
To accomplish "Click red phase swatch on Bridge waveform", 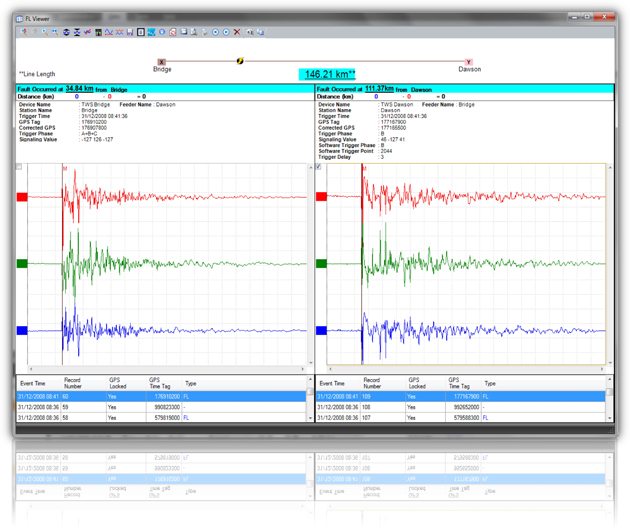I will point(22,197).
